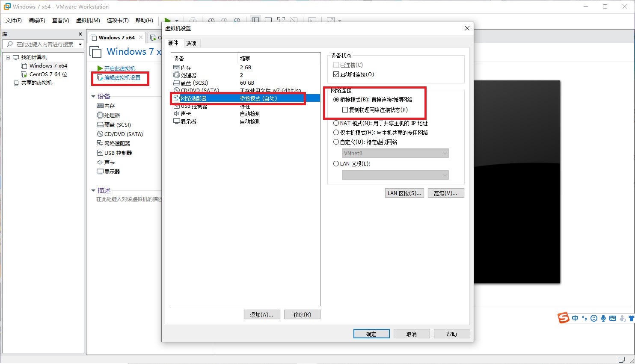Click the Sogou S input method logo
The height and width of the screenshot is (364, 635).
pos(564,318)
